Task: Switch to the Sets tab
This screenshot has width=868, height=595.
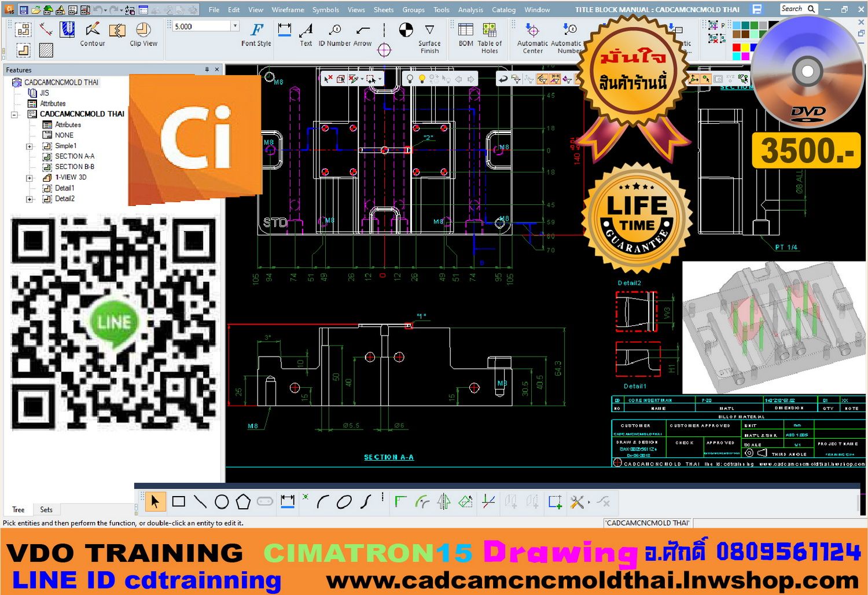Action: pos(46,509)
